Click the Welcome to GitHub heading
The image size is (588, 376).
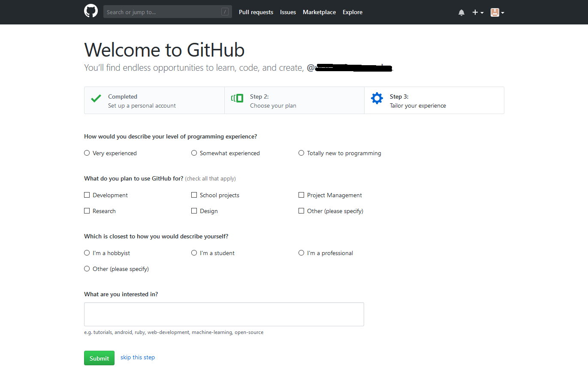[x=164, y=50]
